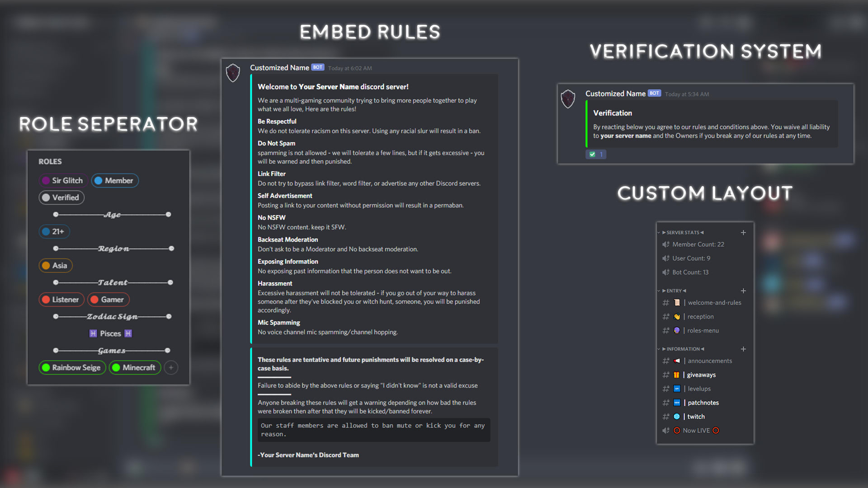The image size is (868, 488).
Task: Click the Pisces symbol beside the Pisces role
Action: pos(93,333)
